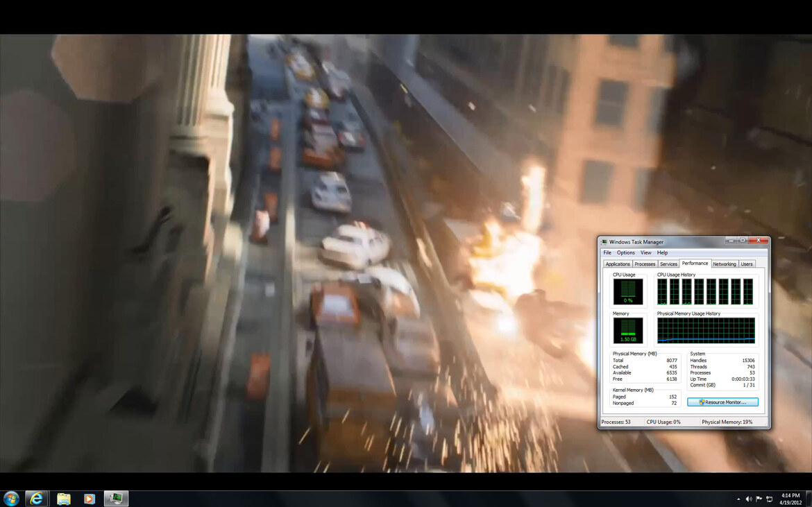
Task: Click 'CPU Usage: 0%' in the status bar
Action: [663, 422]
